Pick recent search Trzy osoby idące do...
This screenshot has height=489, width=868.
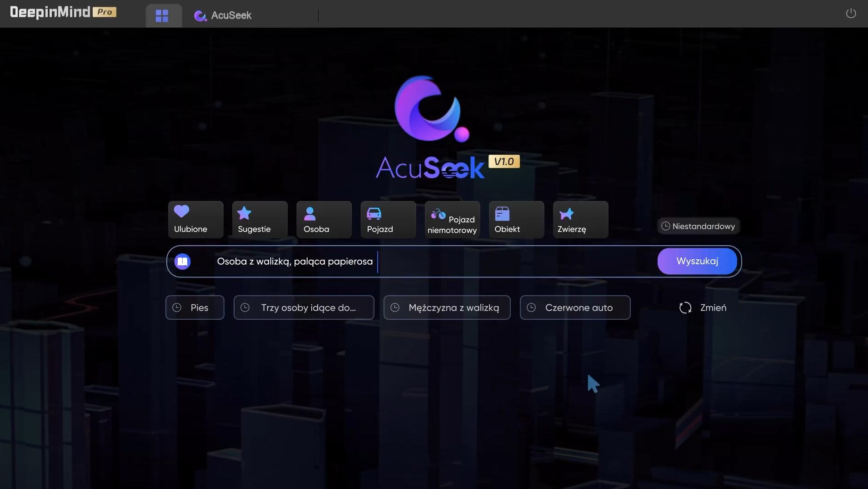[x=304, y=308]
